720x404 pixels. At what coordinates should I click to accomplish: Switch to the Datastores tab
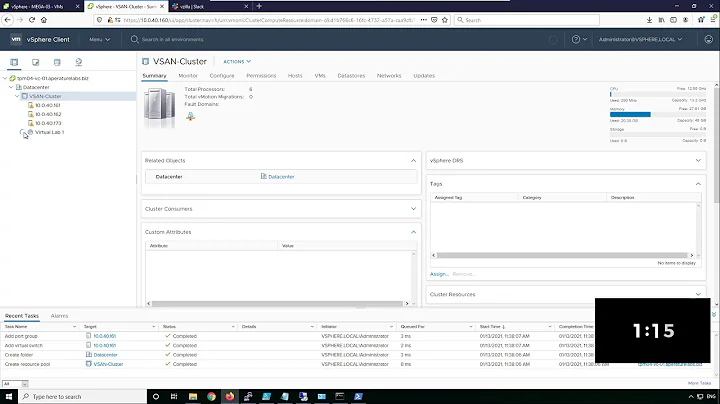[x=351, y=76]
